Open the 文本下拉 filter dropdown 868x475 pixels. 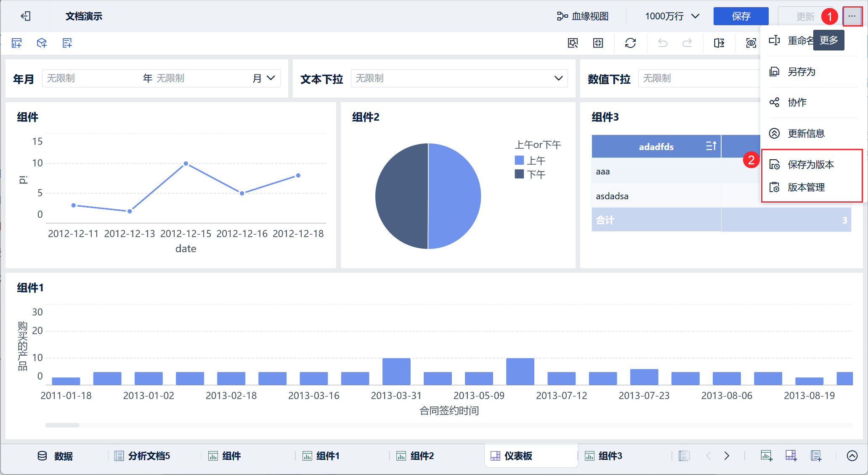[x=459, y=78]
